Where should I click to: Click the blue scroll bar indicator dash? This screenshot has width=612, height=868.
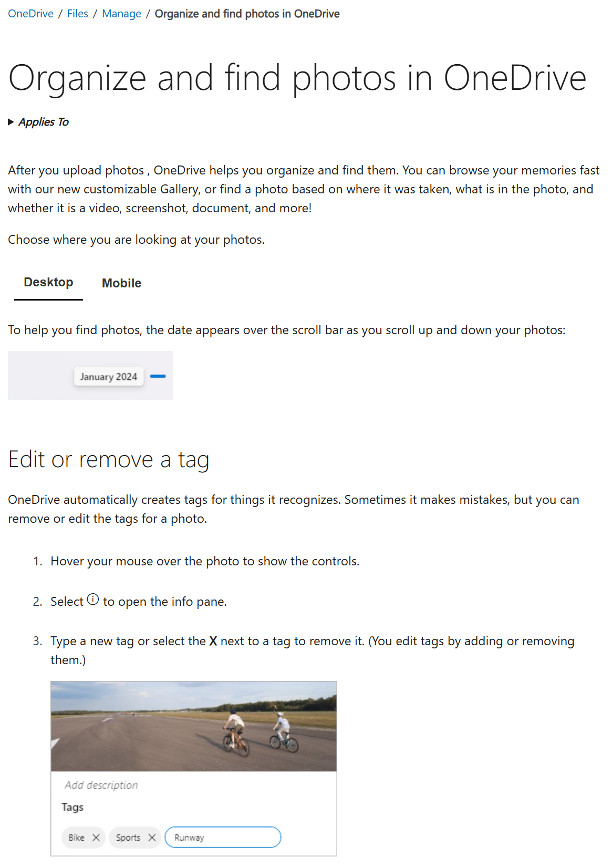158,376
